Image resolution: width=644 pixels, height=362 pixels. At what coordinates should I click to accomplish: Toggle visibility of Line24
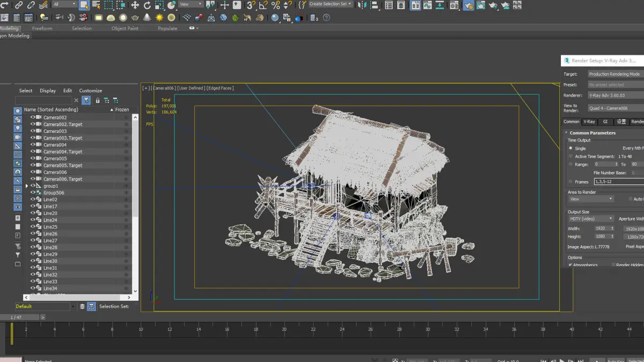[33, 220]
